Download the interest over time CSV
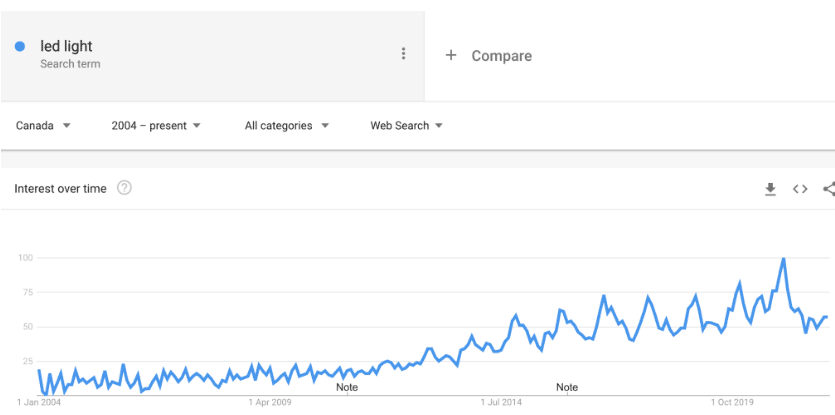The height and width of the screenshot is (415, 835). [770, 189]
